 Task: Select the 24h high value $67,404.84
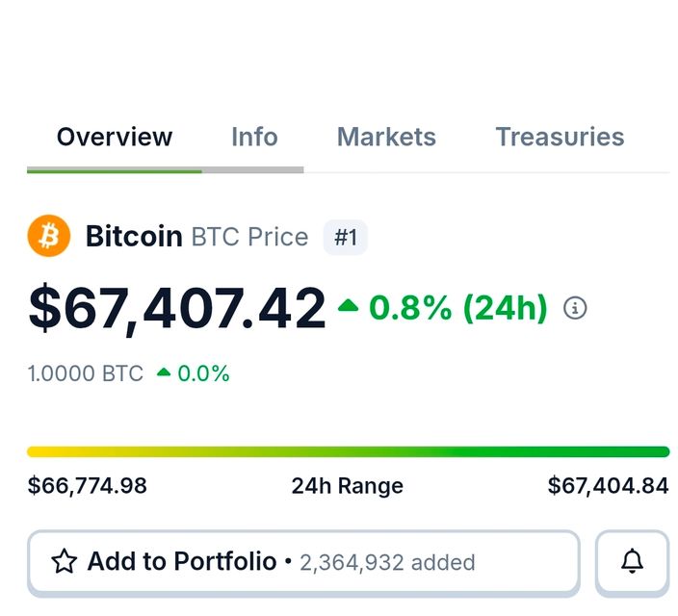[608, 486]
